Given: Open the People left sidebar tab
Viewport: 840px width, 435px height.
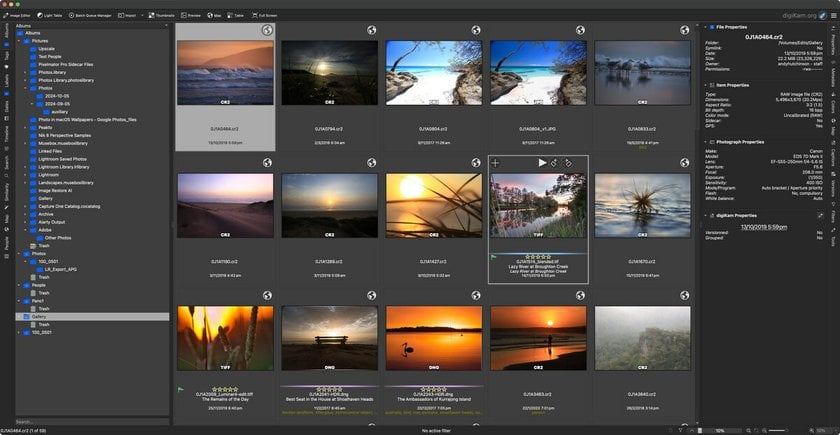Looking at the screenshot, I should click(6, 248).
